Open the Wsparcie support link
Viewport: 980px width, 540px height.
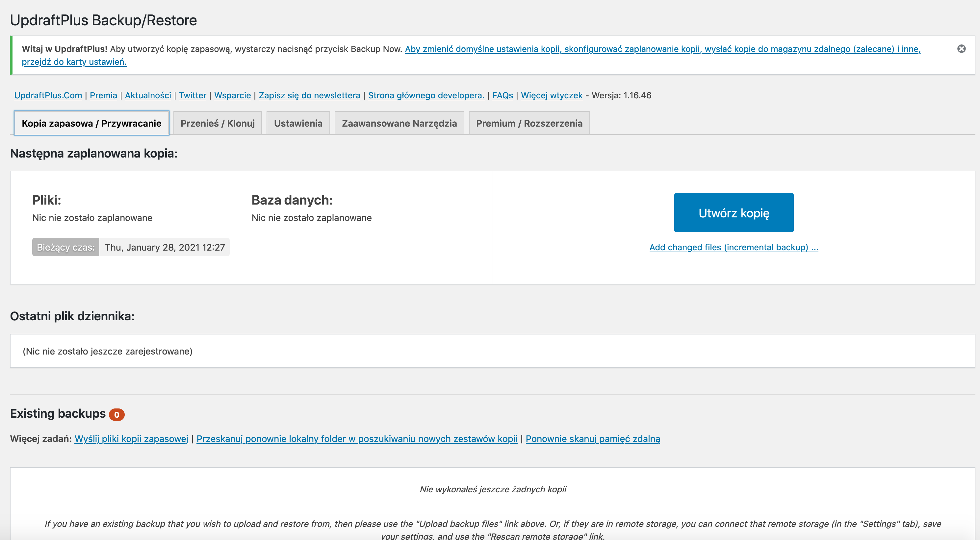232,95
